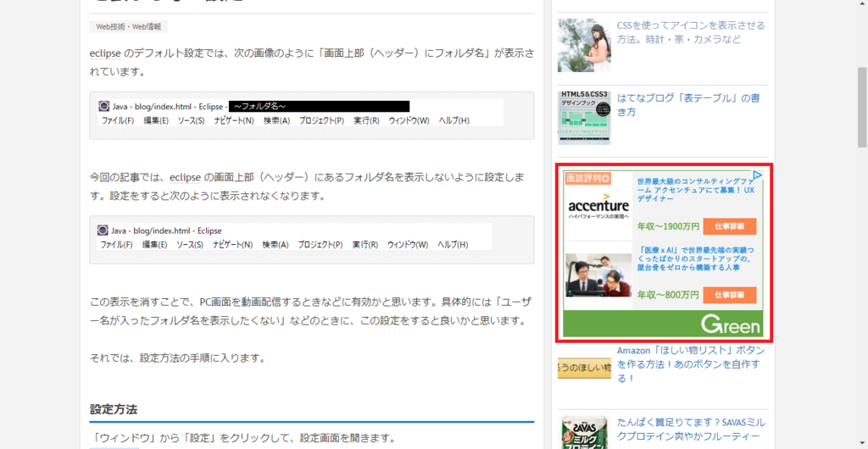Image resolution: width=868 pixels, height=449 pixels.
Task: Click the two businessmen photo in the ad
Action: pyautogui.click(x=598, y=275)
